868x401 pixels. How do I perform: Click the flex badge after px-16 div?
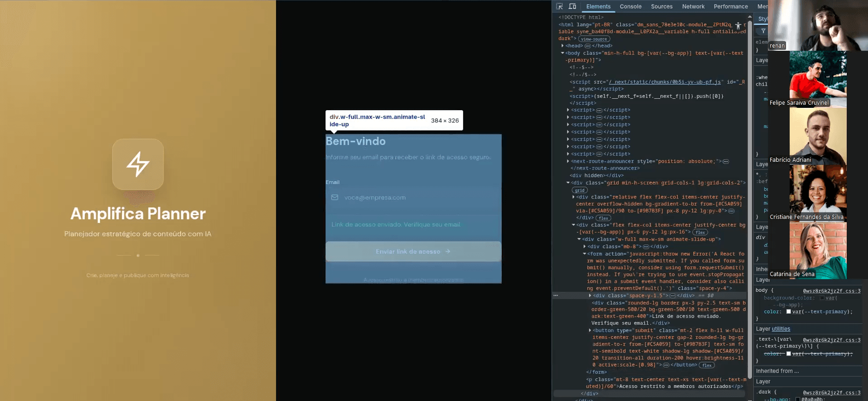tap(700, 232)
